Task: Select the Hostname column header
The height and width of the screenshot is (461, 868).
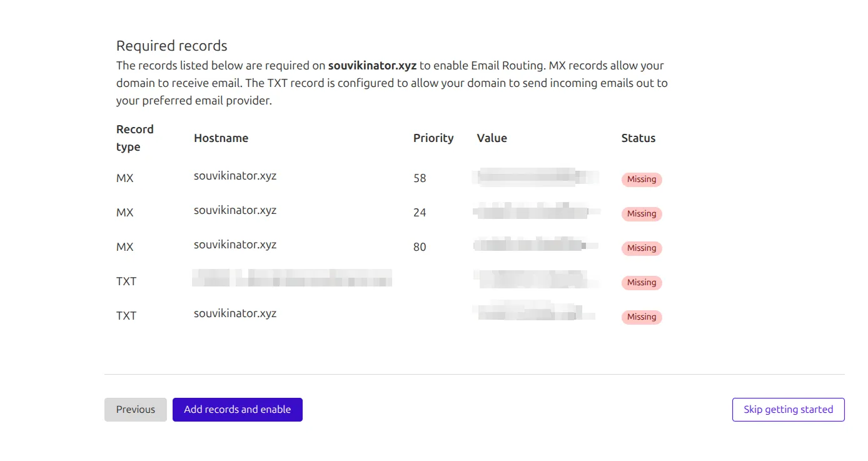Action: [221, 138]
